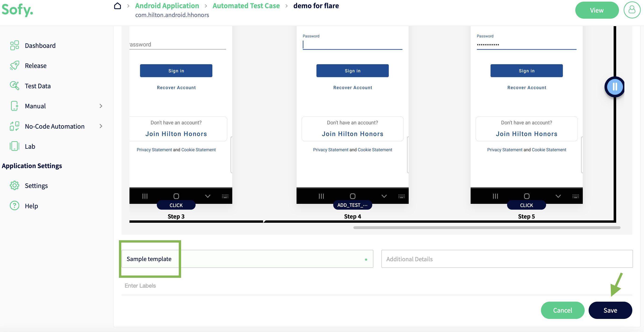Click the demo for flare breadcrumb title
Viewport: 644px width, 332px height.
click(316, 6)
